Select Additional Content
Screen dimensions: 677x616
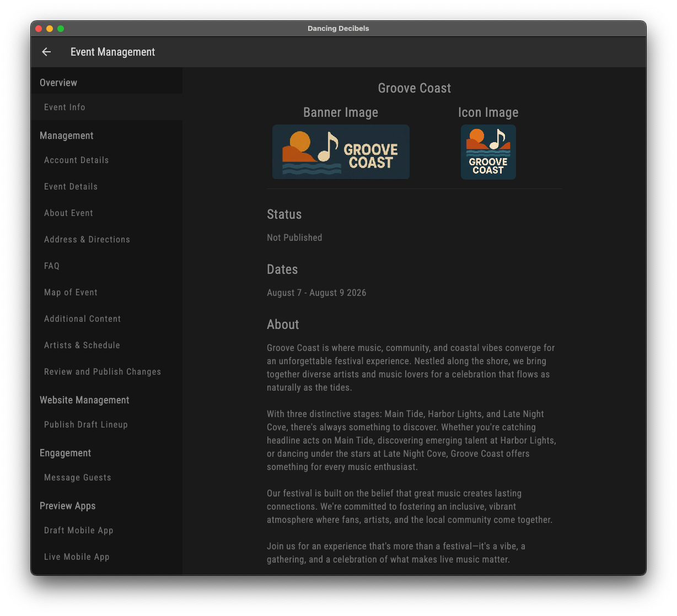pyautogui.click(x=82, y=318)
